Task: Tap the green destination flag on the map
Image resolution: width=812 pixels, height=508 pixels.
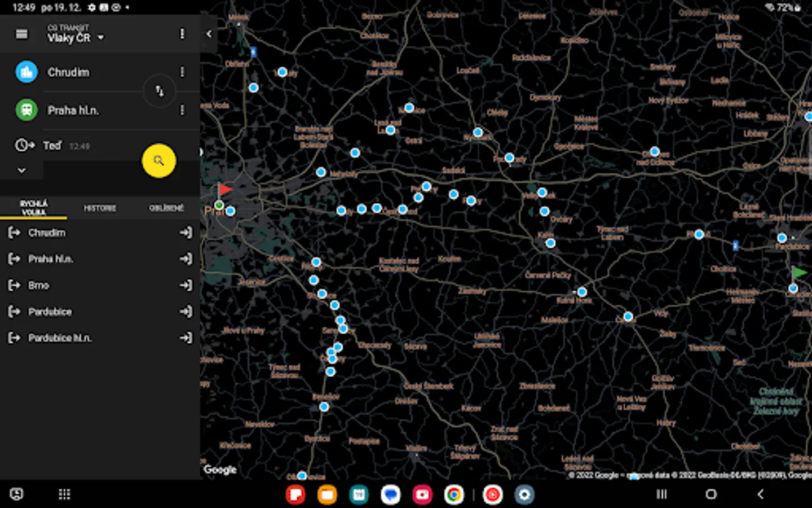Action: pyautogui.click(x=799, y=273)
